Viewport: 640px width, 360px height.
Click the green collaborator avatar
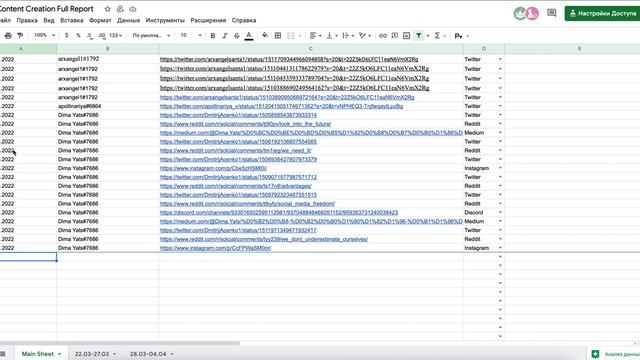pos(520,13)
